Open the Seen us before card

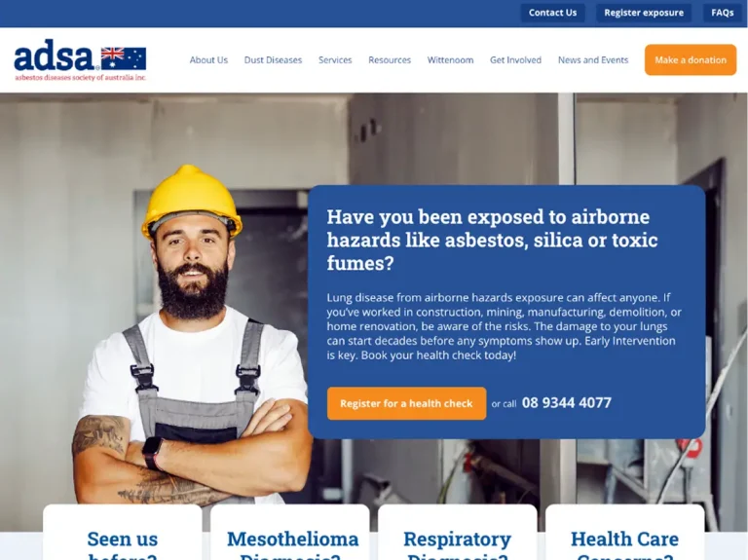coord(122,533)
